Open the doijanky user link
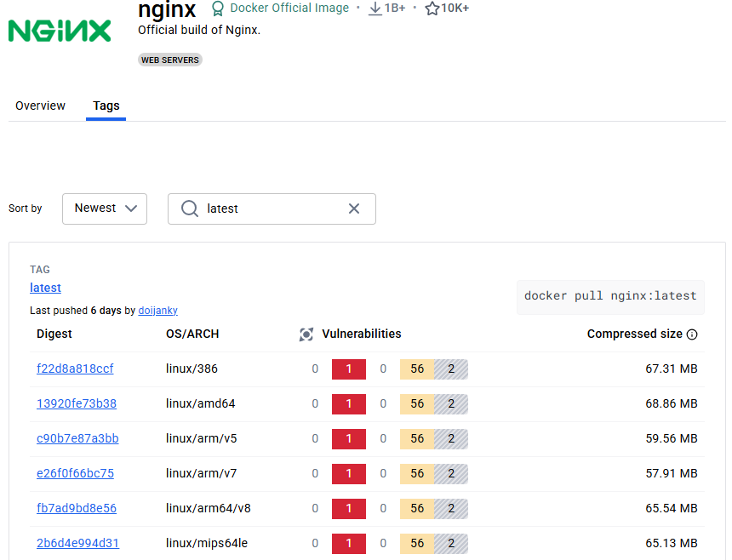This screenshot has height=560, width=732. click(157, 311)
